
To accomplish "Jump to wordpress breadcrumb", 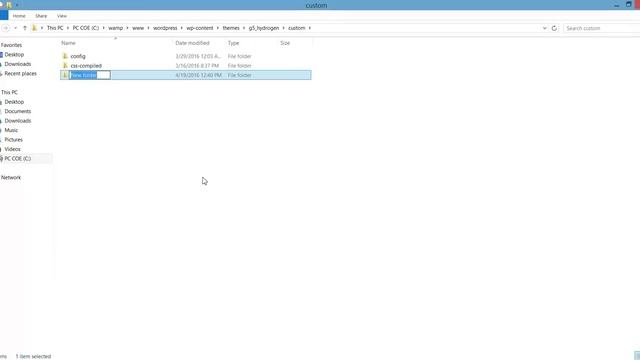I will point(165,28).
